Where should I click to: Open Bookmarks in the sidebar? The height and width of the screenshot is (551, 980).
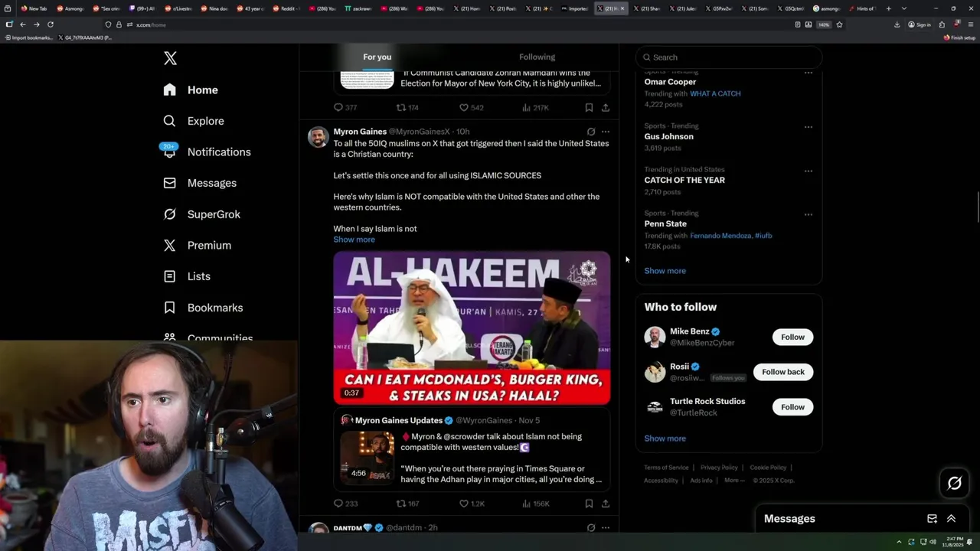(203, 308)
